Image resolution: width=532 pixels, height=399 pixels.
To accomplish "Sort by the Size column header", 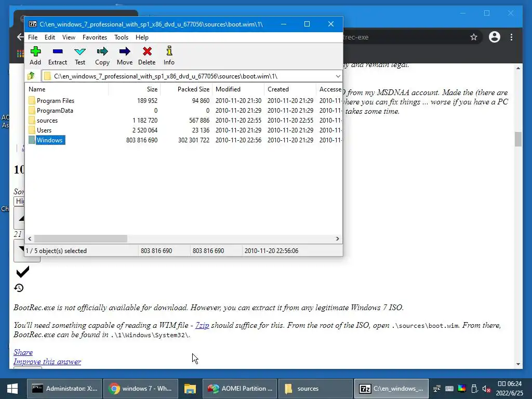I will tap(135, 89).
